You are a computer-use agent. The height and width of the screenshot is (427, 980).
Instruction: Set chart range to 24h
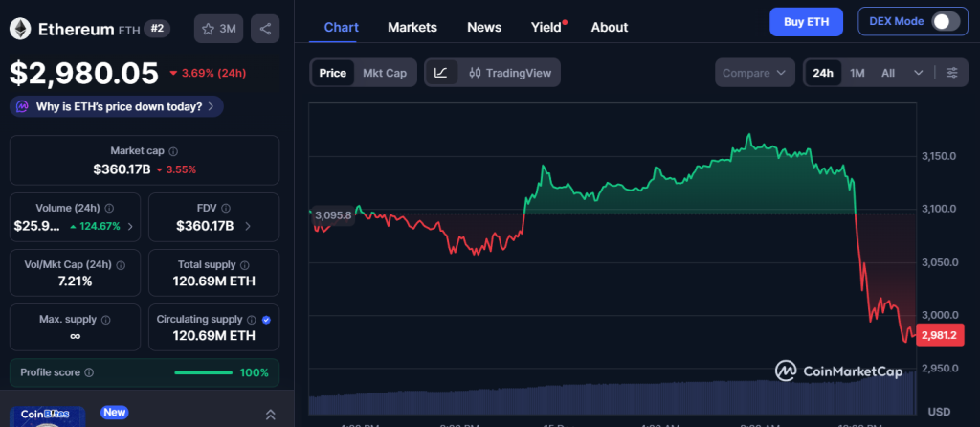point(822,73)
